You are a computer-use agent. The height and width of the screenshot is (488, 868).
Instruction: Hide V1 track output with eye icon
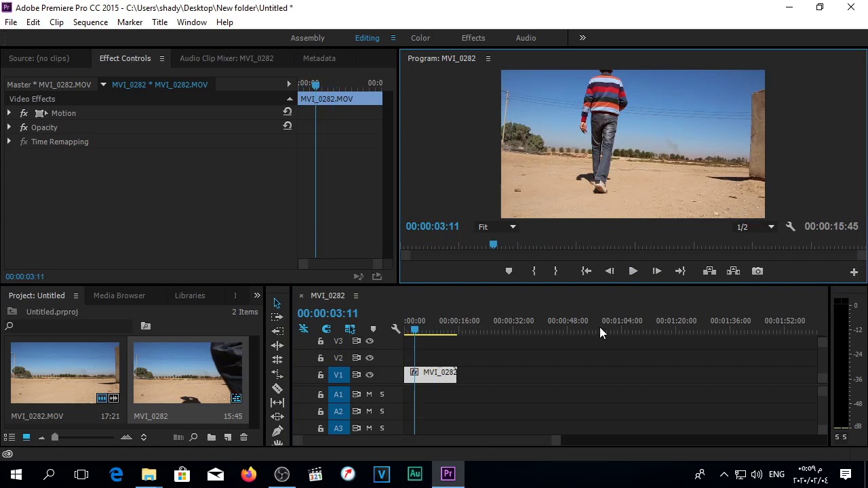click(370, 375)
